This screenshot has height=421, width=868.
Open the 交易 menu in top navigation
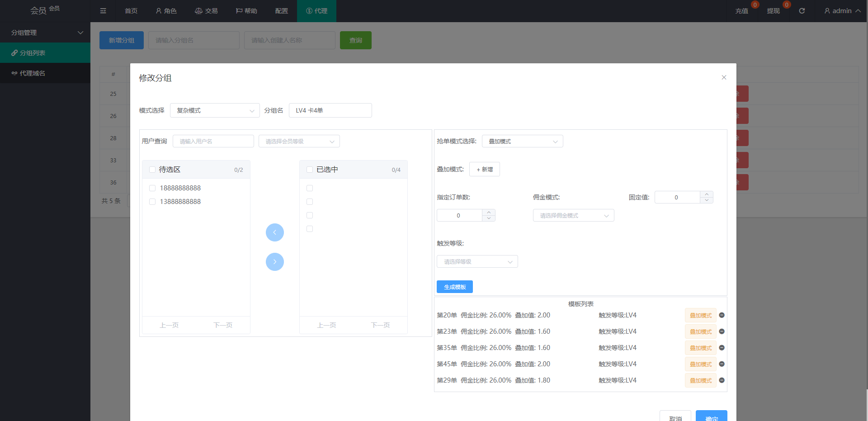[206, 11]
